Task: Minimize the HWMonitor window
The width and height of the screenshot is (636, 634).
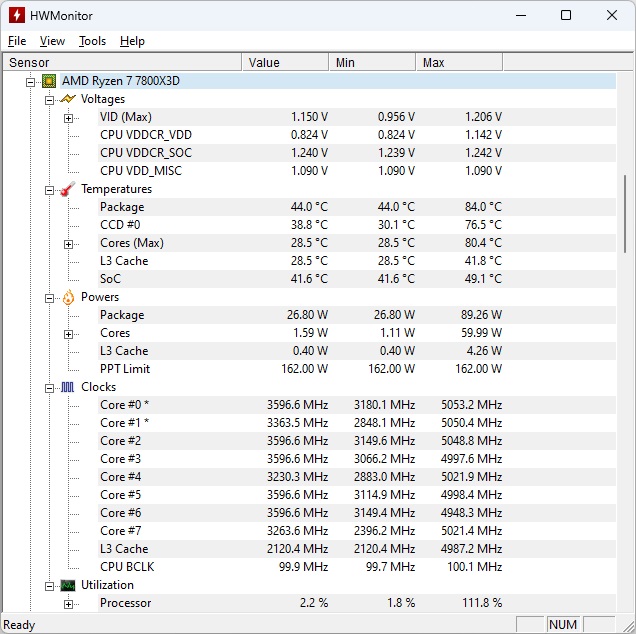Action: (521, 15)
